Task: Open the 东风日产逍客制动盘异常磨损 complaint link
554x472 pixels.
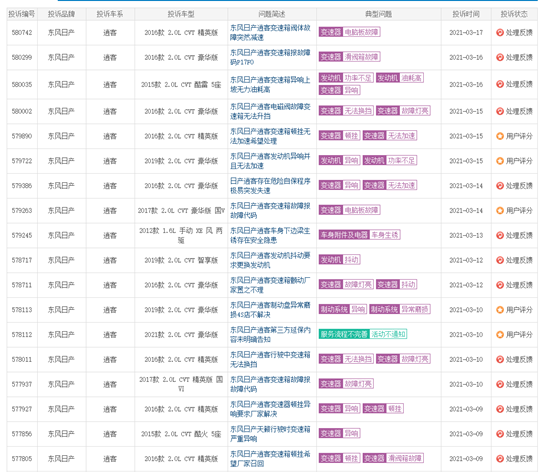Action: [270, 310]
